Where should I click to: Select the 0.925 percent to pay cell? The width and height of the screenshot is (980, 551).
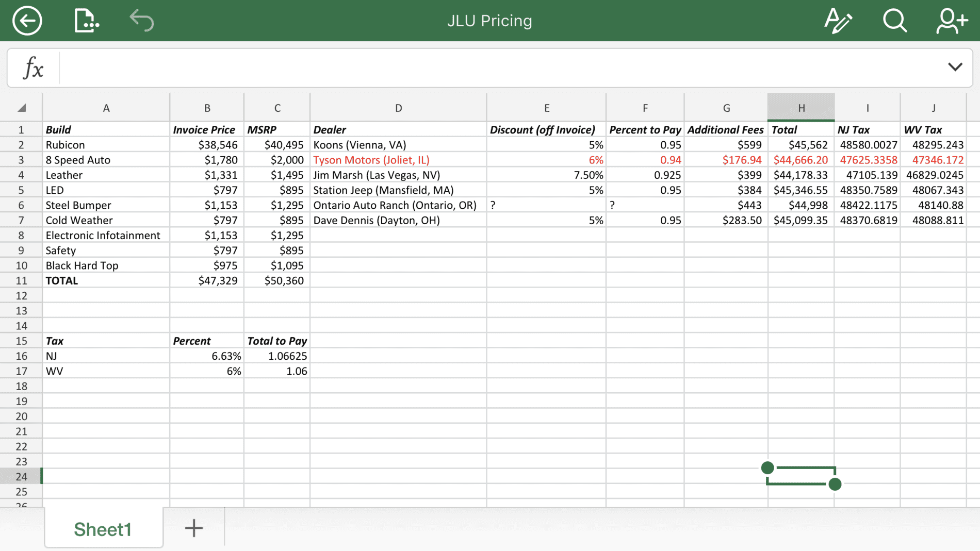pos(645,175)
